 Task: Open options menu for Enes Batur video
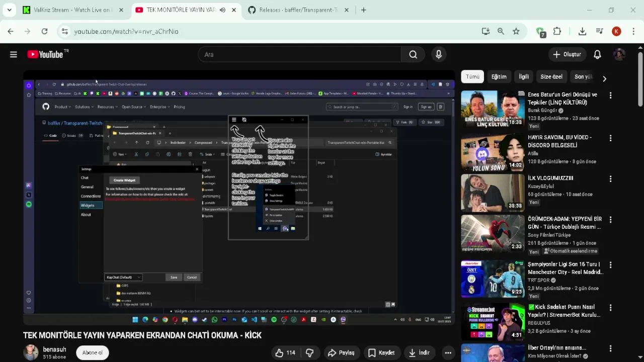[610, 96]
